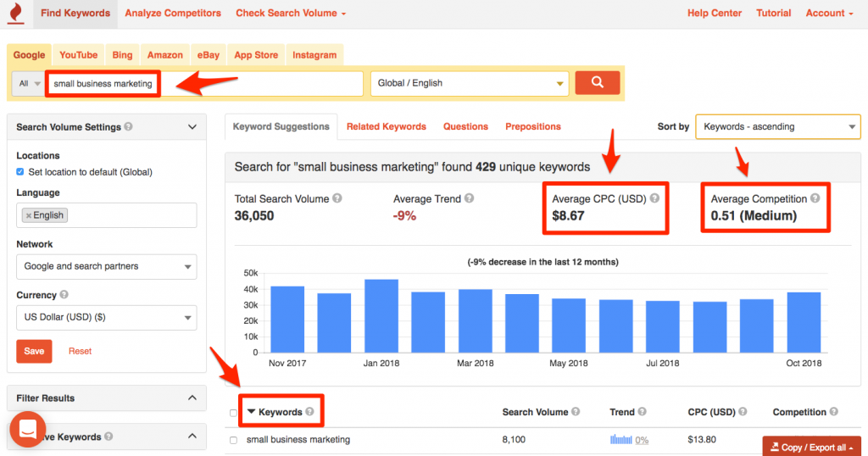
Task: Open the Network Google and search partners dropdown
Action: tap(106, 266)
